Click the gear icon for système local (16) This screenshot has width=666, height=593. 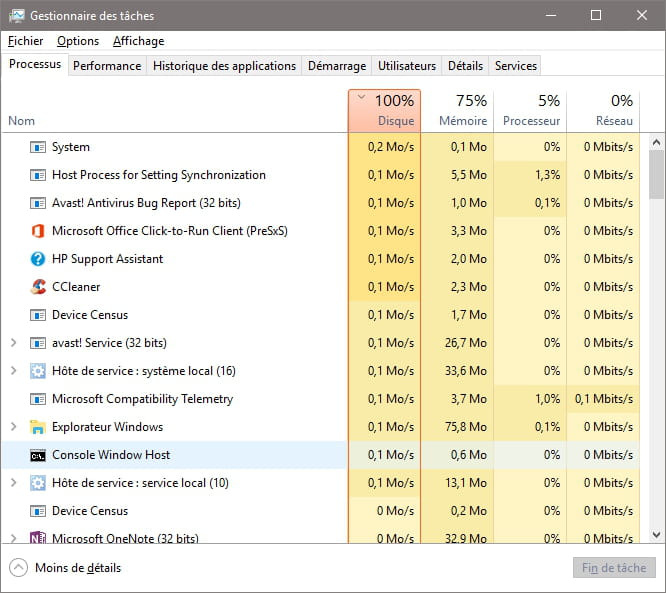[38, 371]
